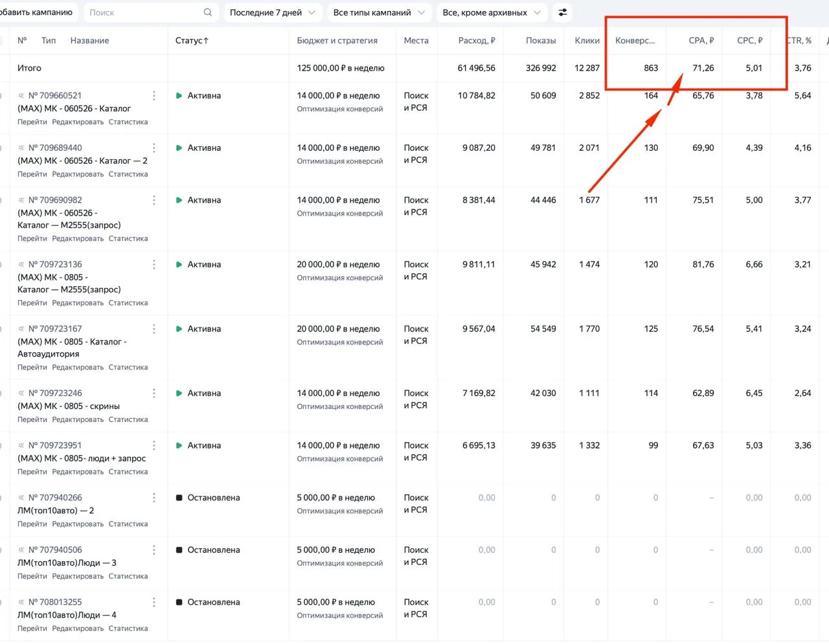Click the magnifier icon in the search box

click(207, 12)
